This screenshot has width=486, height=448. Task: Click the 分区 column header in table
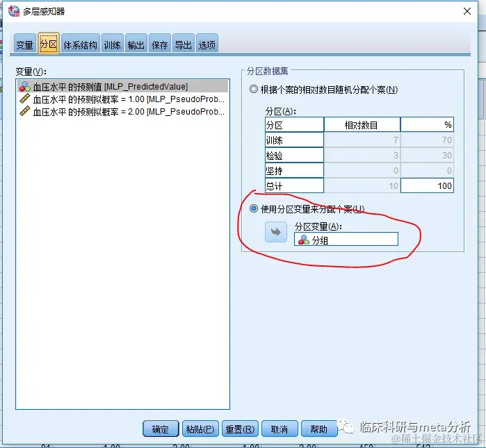pos(294,125)
